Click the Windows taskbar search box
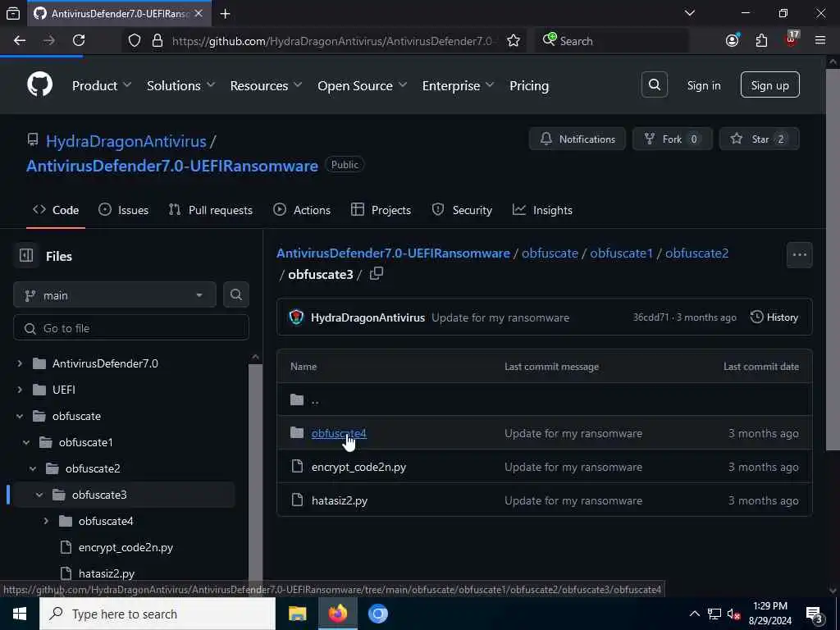Screen dimensions: 840x630 tap(157, 614)
